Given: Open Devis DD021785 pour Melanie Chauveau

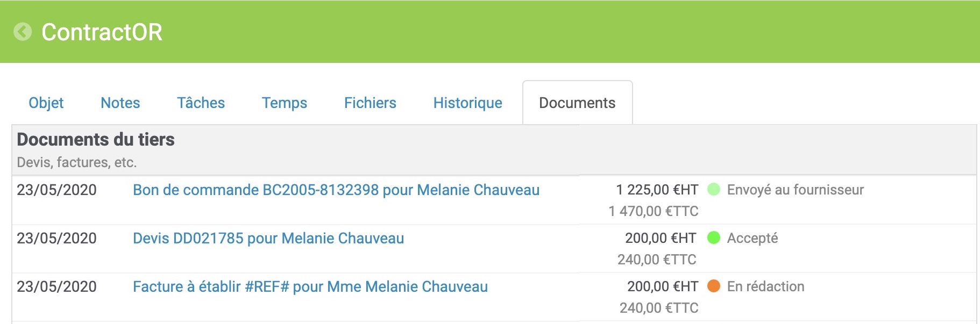Looking at the screenshot, I should [268, 238].
